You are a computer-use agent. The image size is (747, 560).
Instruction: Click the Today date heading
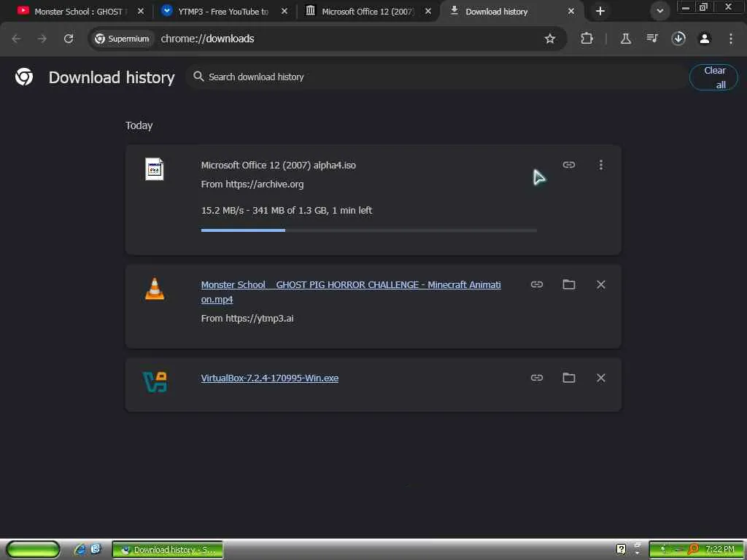[x=139, y=125]
